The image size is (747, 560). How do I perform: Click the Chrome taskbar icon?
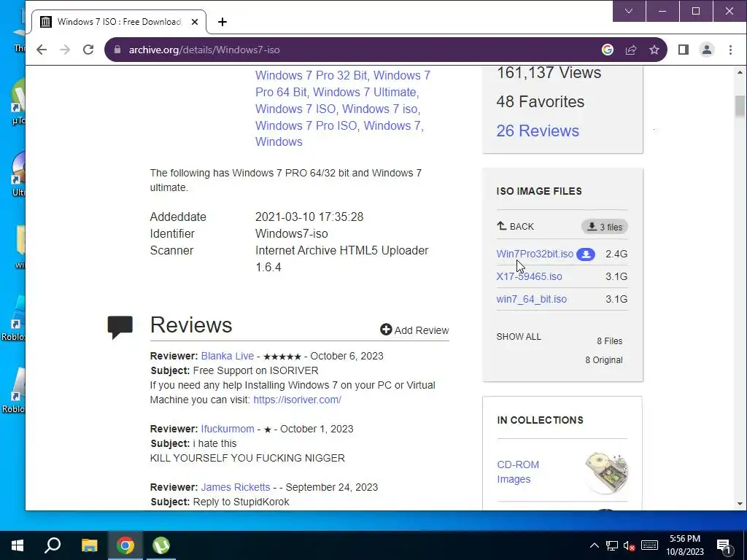tap(125, 545)
